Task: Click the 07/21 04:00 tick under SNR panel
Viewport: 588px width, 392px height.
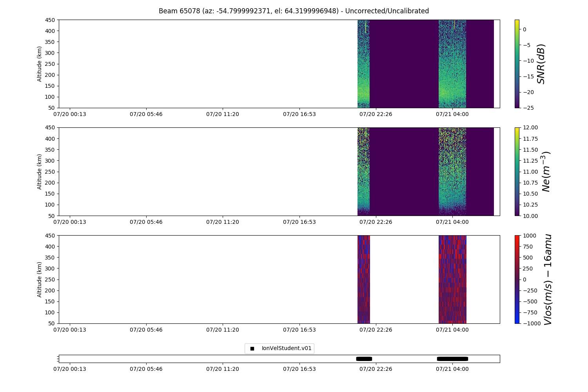Action: [452, 114]
